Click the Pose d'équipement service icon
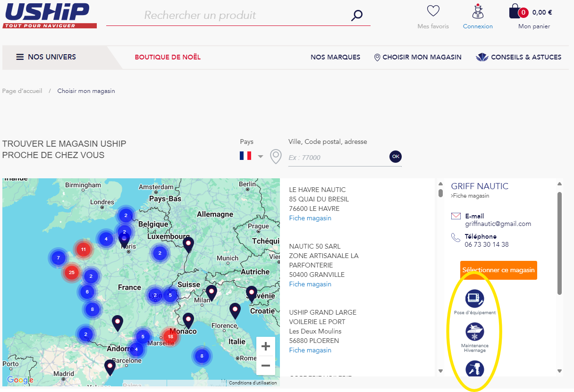 [475, 299]
